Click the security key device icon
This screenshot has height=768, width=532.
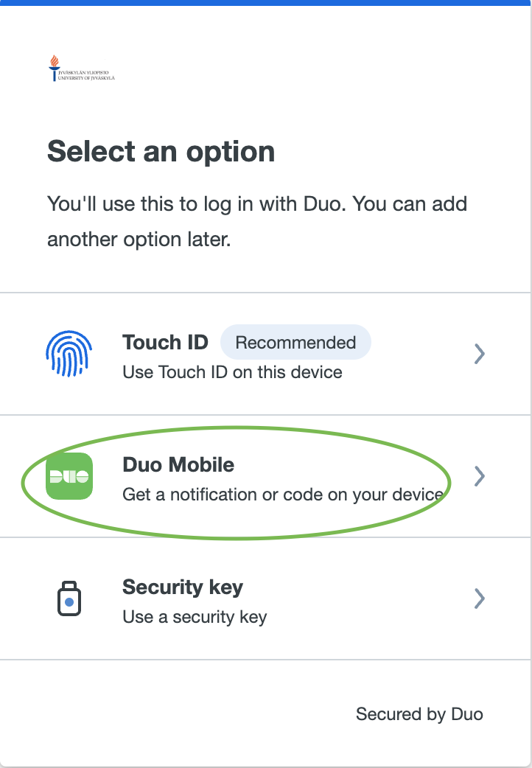pos(69,598)
